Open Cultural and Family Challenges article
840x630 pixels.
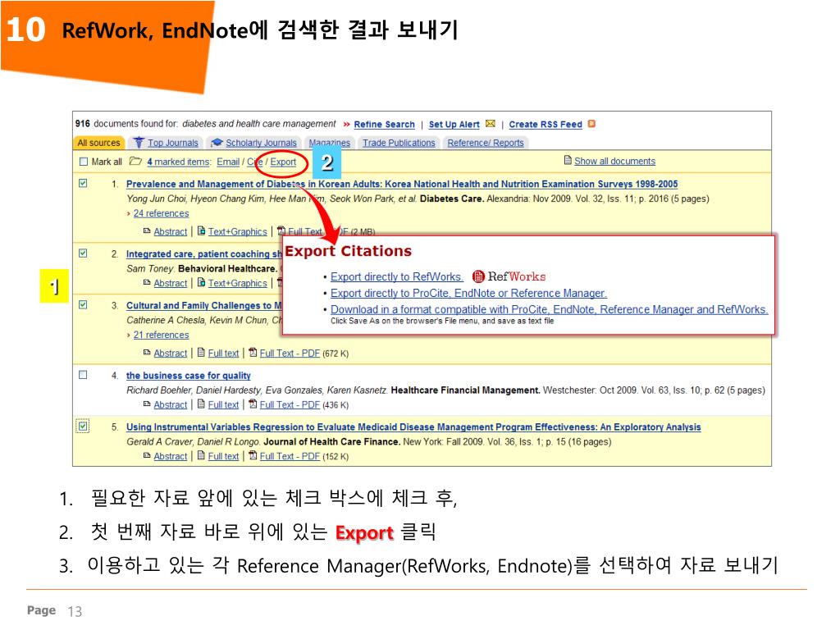point(203,305)
